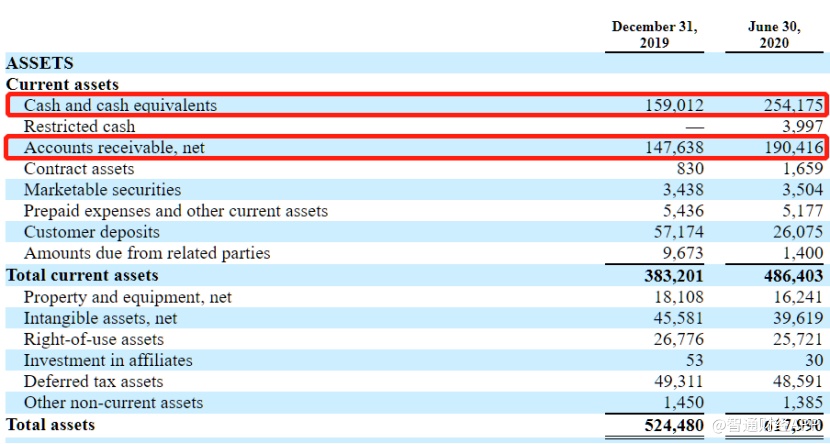Select the "Deferred tax assets" label

(x=93, y=382)
